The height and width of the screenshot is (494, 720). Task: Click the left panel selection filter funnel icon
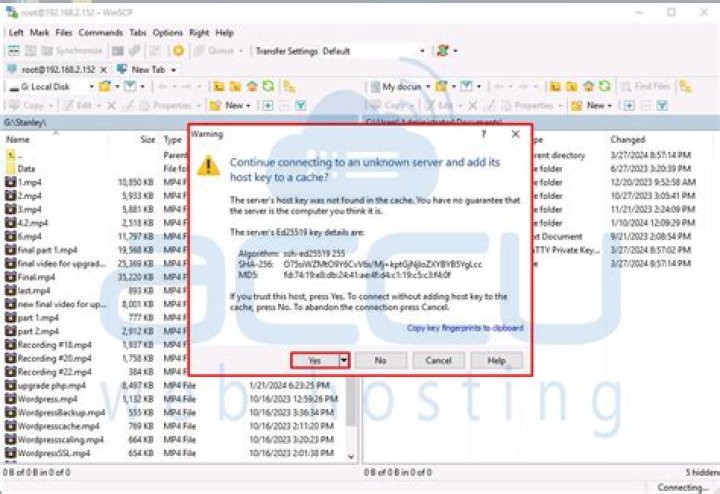[x=301, y=106]
